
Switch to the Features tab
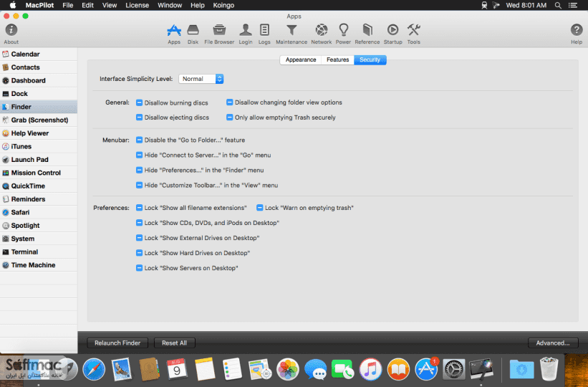[x=337, y=59]
